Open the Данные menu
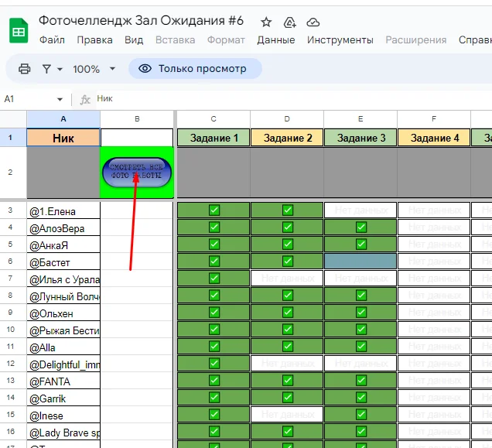 tap(275, 39)
